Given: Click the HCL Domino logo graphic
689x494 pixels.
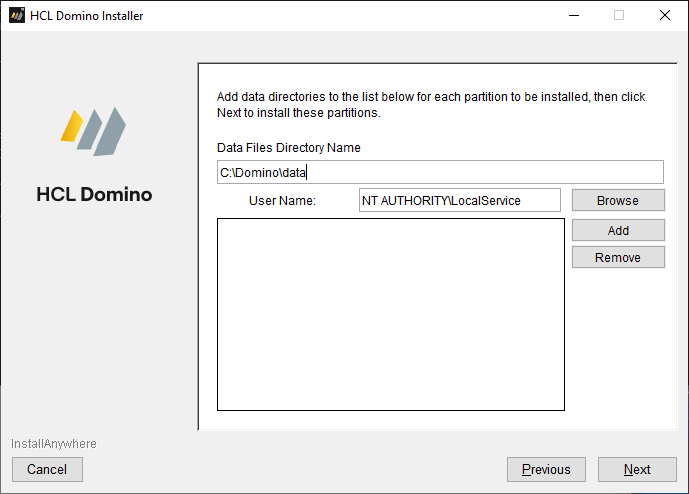Looking at the screenshot, I should [94, 131].
